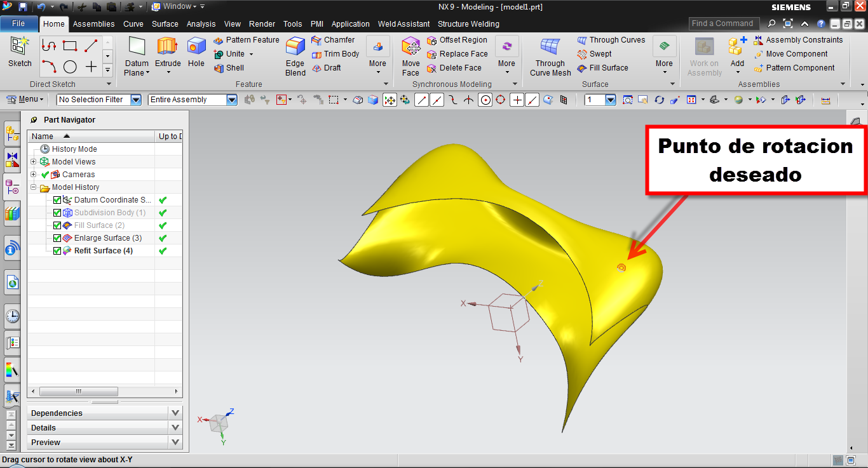The image size is (868, 468).
Task: Toggle Subdivision Body (1) checkbox
Action: (57, 213)
